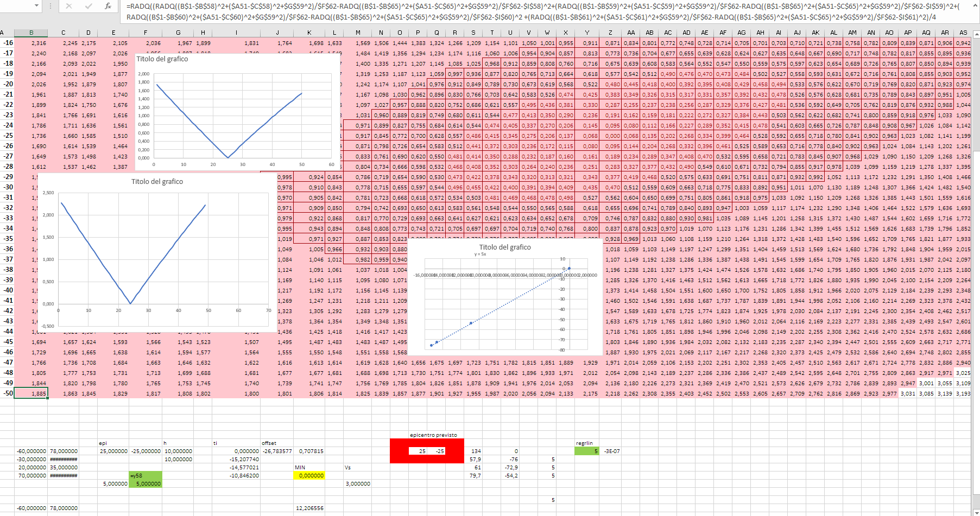The width and height of the screenshot is (980, 516).
Task: Select the cell with -26,783577
Action: point(277,451)
